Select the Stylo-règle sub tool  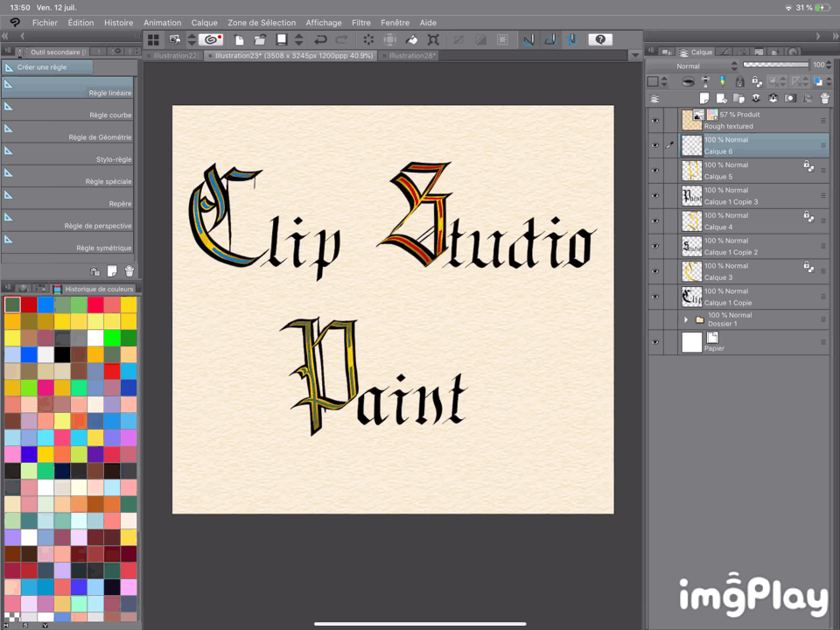coord(68,154)
